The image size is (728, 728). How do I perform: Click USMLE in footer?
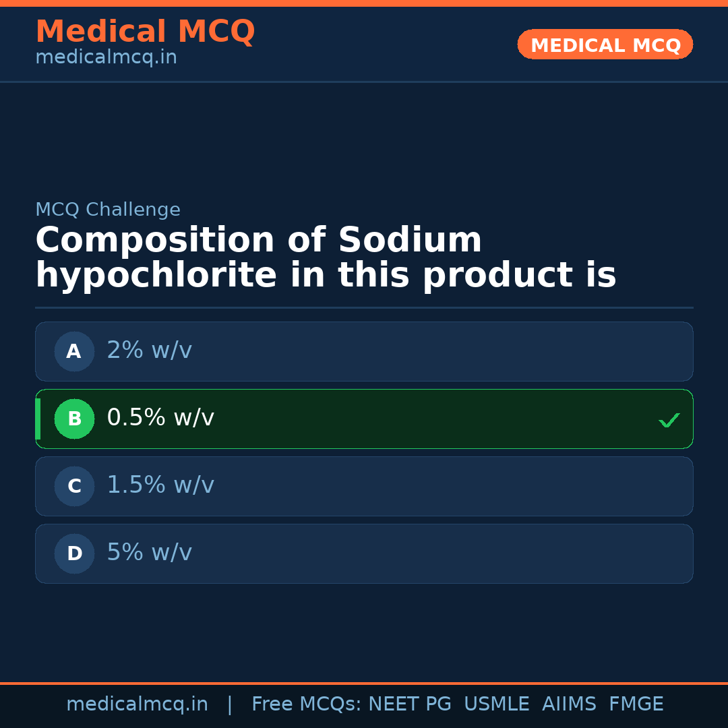496,704
